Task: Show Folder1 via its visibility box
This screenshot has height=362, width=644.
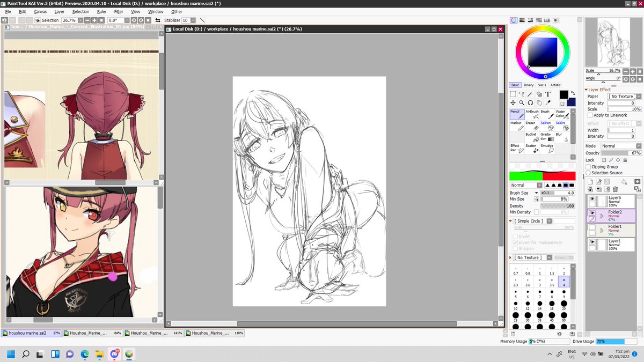Action: (592, 227)
